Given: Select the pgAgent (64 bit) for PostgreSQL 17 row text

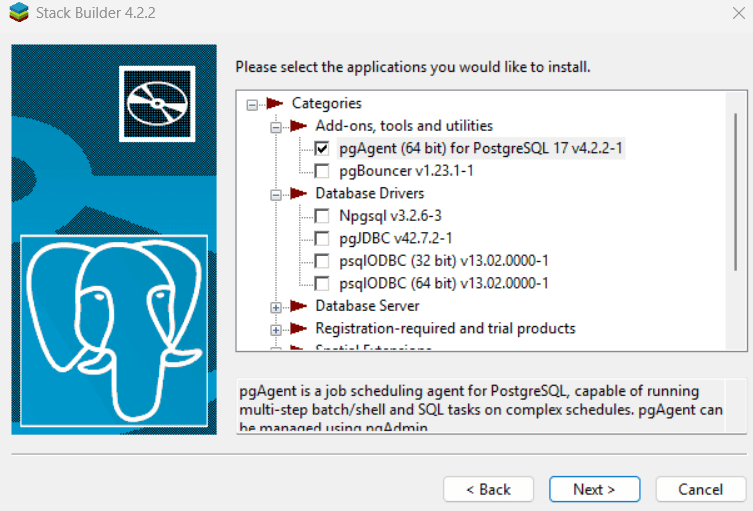Looking at the screenshot, I should (481, 148).
